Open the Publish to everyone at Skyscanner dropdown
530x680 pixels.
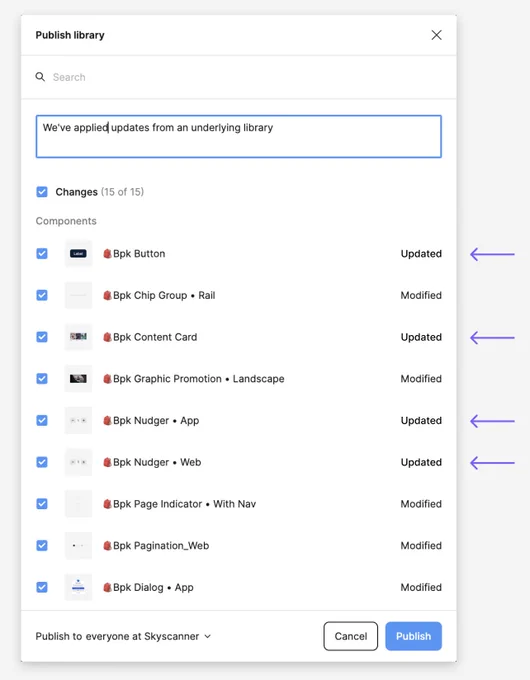pyautogui.click(x=123, y=636)
